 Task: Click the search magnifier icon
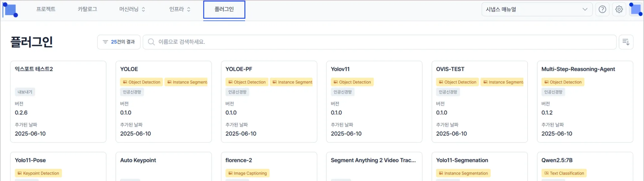coord(151,42)
